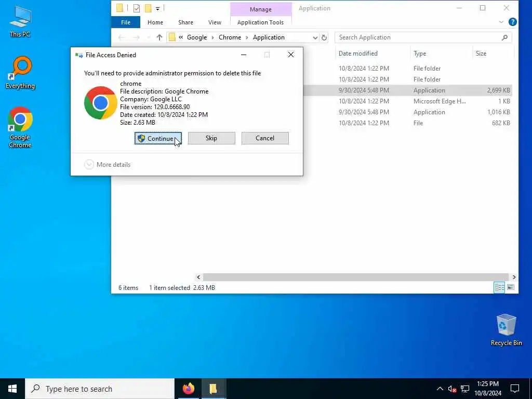This screenshot has width=532, height=399.
Task: Select the 682 KB File row
Action: (x=407, y=123)
